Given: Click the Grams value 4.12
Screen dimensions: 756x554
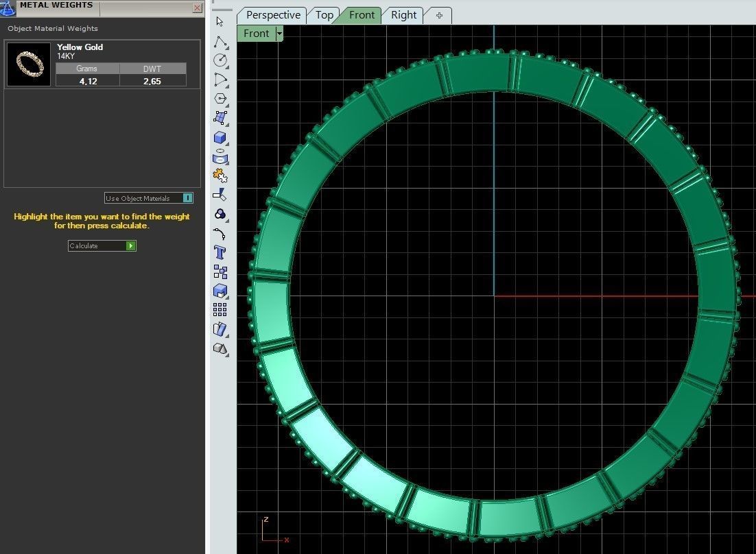Looking at the screenshot, I should pyautogui.click(x=88, y=81).
